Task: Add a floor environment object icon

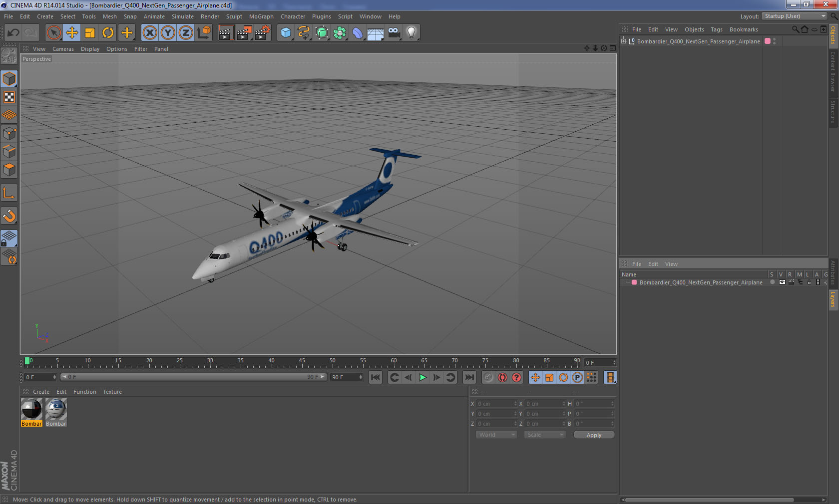Action: coord(376,33)
